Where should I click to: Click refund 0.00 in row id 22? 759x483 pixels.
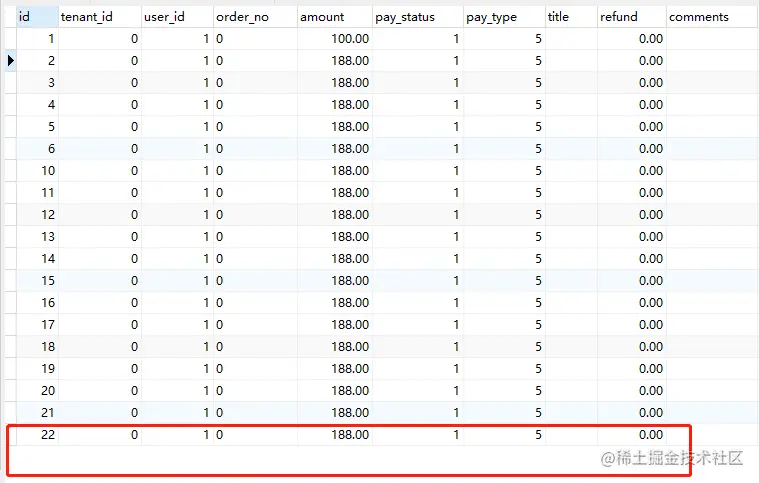tap(632, 435)
